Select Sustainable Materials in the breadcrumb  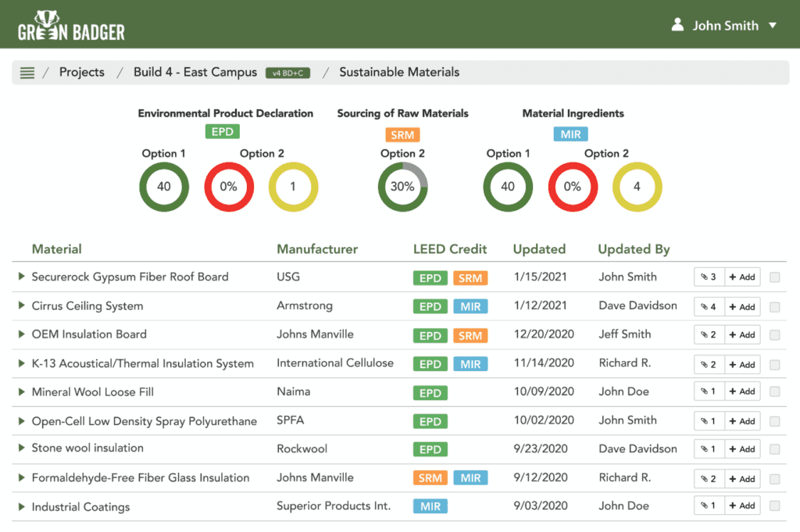398,72
